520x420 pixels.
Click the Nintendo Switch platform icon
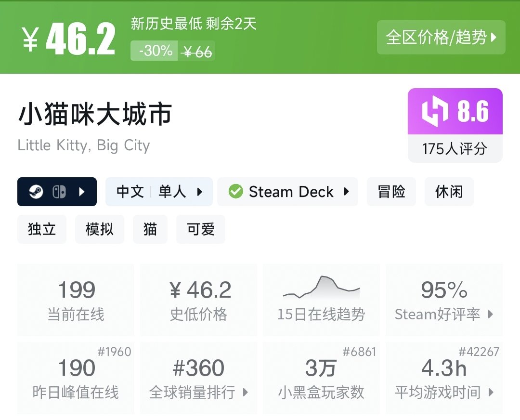click(x=59, y=192)
